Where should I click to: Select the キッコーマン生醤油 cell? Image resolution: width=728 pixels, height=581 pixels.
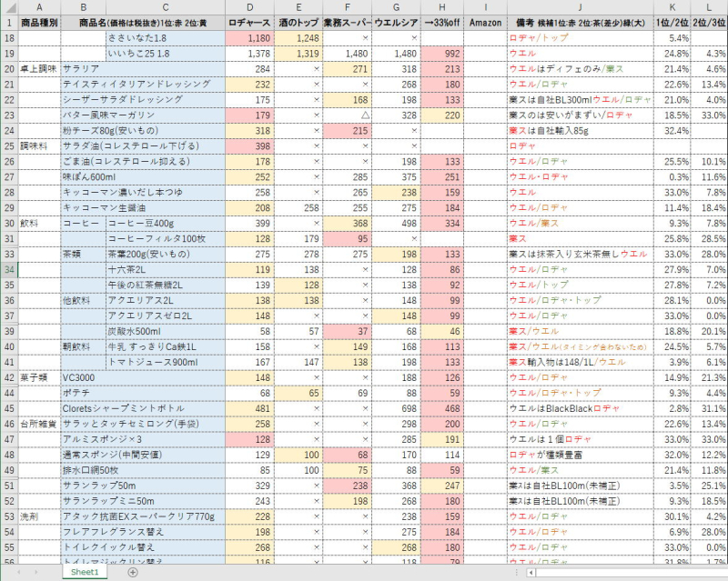[143, 208]
